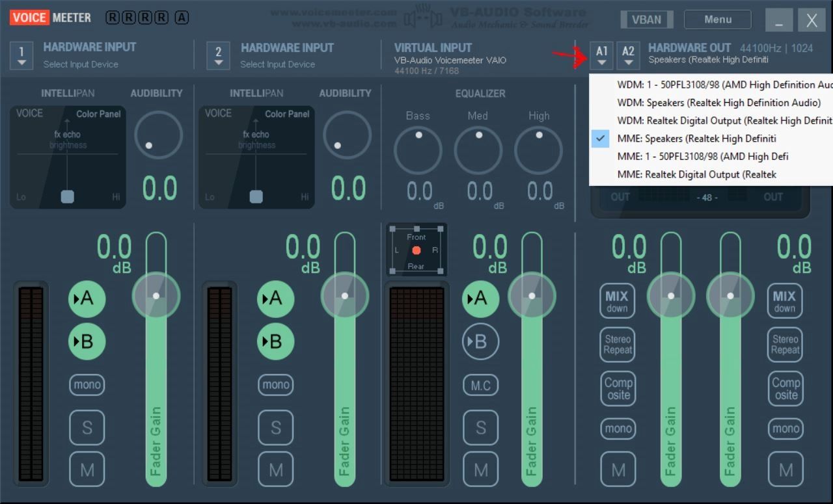
Task: Select MME: 1 - 50PFL3108/98 device
Action: (711, 156)
